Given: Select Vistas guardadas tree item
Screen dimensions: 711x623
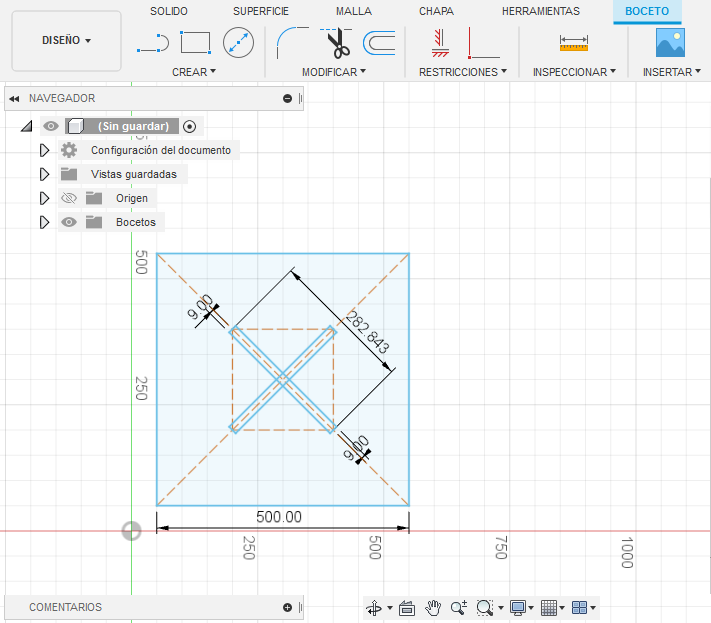Looking at the screenshot, I should click(x=134, y=174).
